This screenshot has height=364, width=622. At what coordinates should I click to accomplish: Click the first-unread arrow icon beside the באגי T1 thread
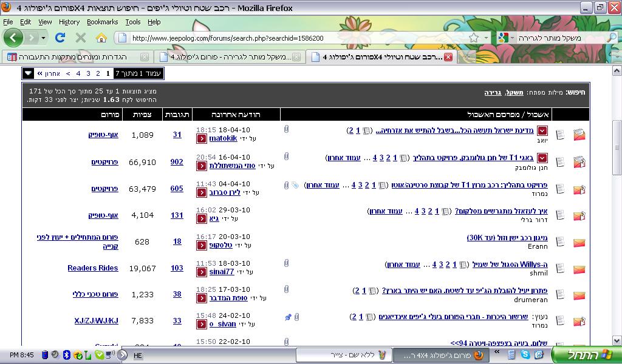point(542,158)
